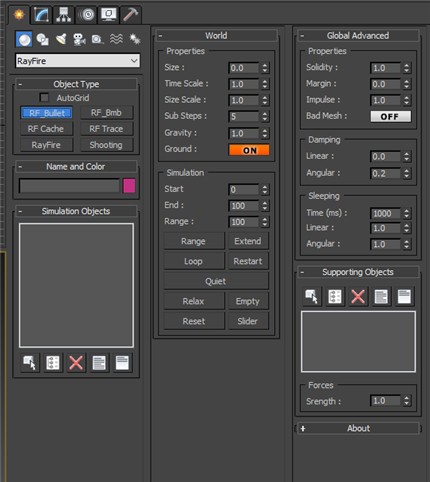
Task: Click the Loop button
Action: tap(194, 261)
